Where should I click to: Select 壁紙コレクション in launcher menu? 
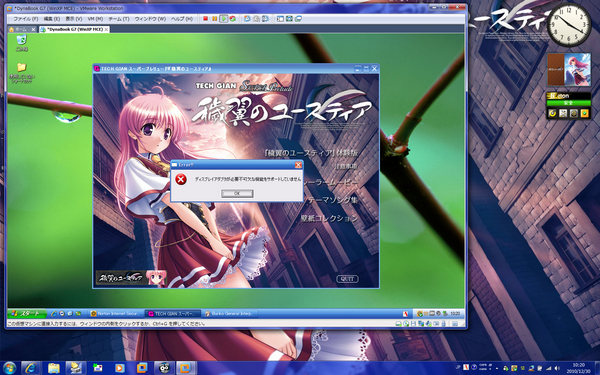click(329, 218)
